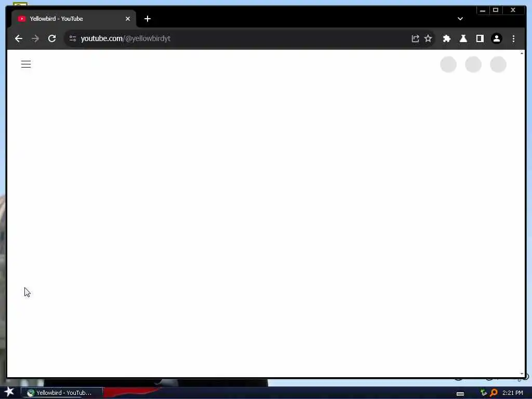Viewport: 532px width, 399px height.
Task: Toggle the browser side panel
Action: pos(480,38)
